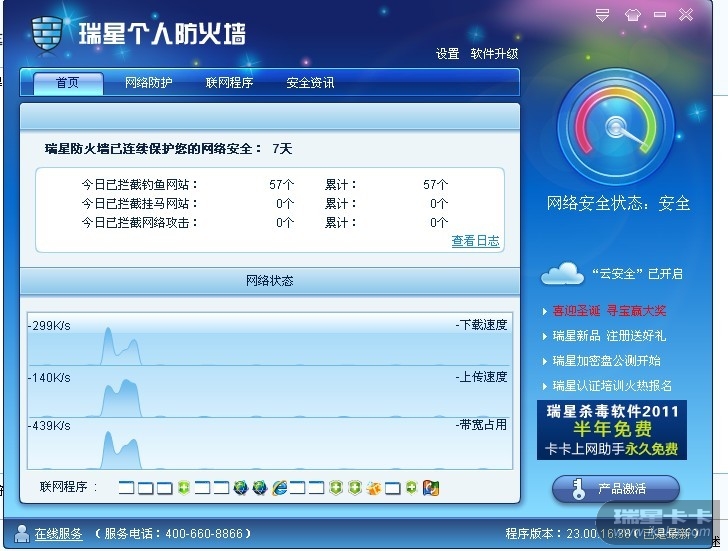Click the person icon next to 在线服务

point(21,533)
